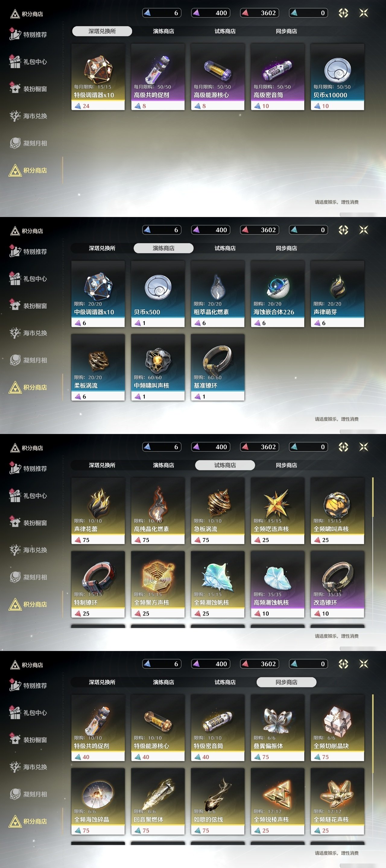Pick the 全频聚方声核 golden hexagon icon
The image size is (386, 868).
[158, 577]
